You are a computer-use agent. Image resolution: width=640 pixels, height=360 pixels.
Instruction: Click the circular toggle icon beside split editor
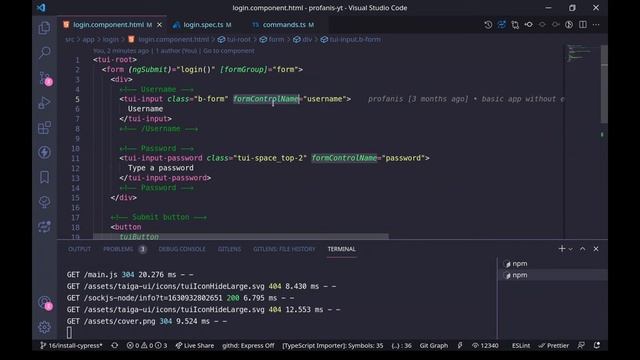569,25
